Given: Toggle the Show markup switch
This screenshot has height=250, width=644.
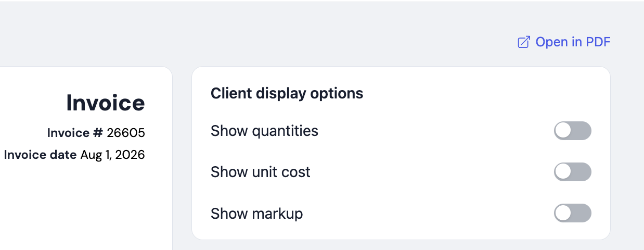Looking at the screenshot, I should click(573, 213).
